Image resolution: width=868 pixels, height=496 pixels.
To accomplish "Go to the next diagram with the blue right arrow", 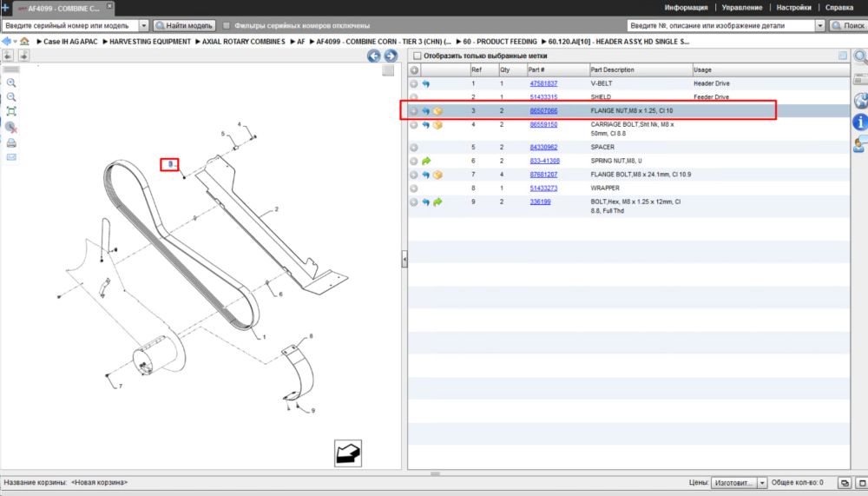I will [391, 56].
